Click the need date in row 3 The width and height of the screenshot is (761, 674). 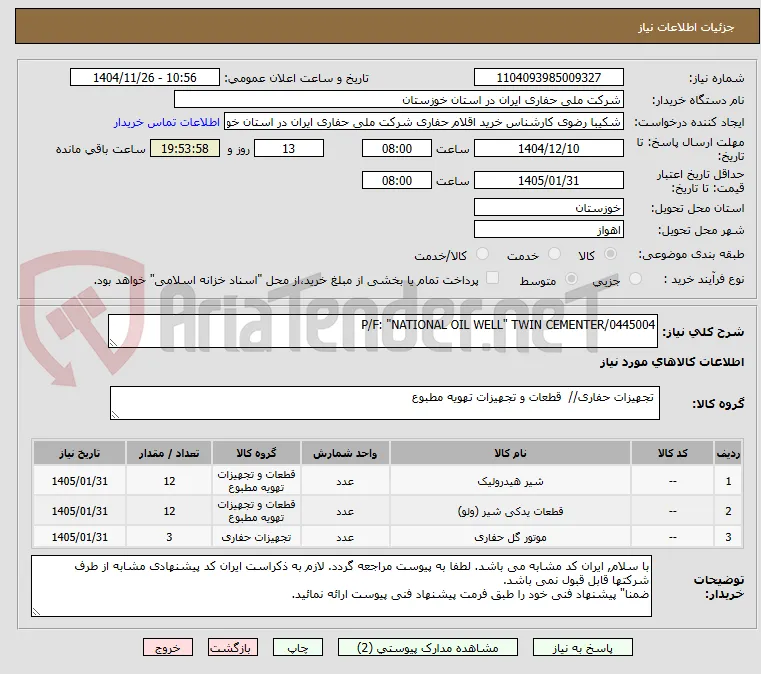click(80, 537)
